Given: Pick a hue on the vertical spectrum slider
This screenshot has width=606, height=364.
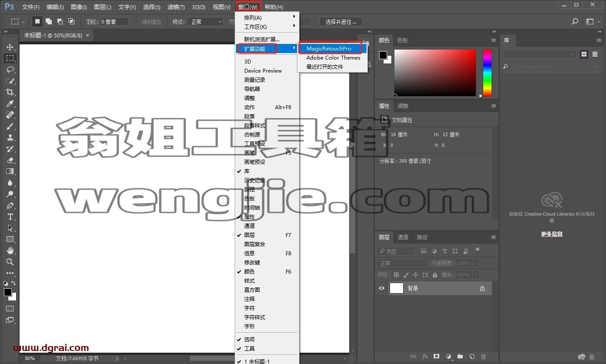Looking at the screenshot, I should (x=487, y=73).
